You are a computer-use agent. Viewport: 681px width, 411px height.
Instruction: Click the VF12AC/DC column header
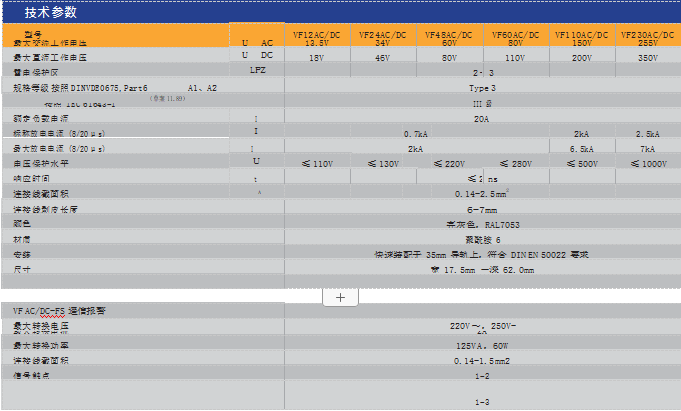[x=316, y=38]
